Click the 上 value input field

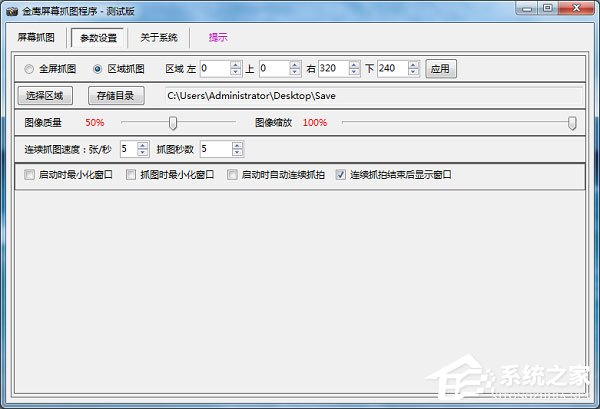point(274,69)
